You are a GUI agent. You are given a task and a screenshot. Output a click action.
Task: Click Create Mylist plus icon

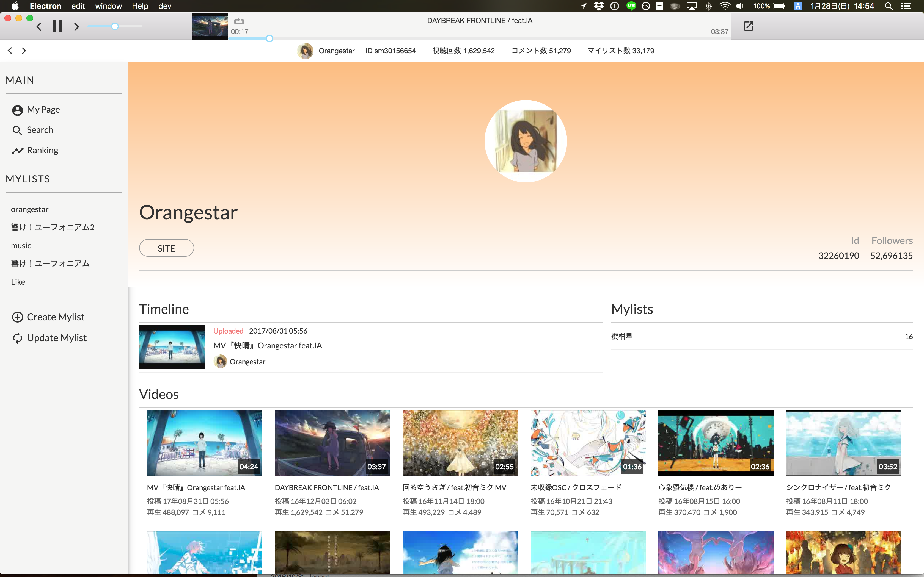tap(18, 317)
